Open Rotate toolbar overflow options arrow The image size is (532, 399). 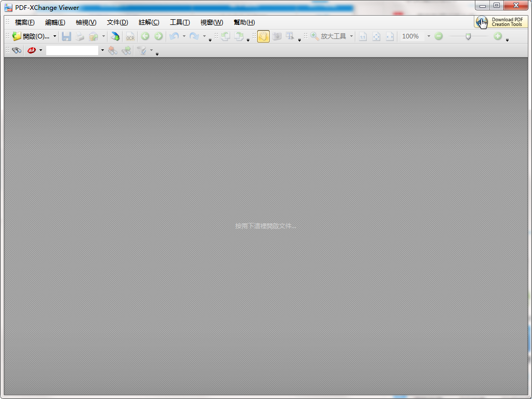tap(248, 41)
